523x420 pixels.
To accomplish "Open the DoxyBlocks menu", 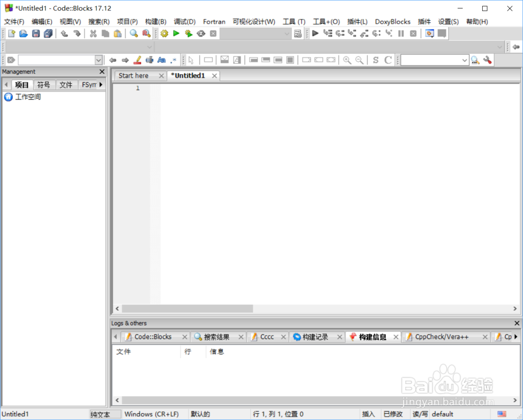I will (x=393, y=21).
